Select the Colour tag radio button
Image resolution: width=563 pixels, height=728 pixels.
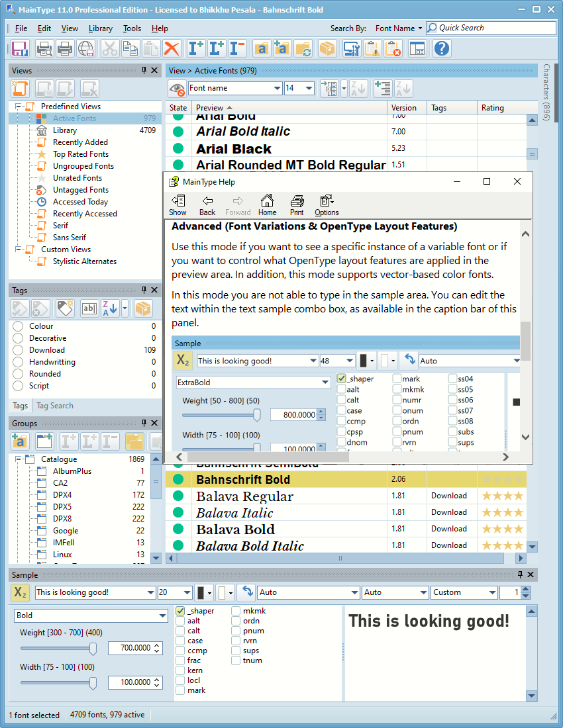[18, 326]
